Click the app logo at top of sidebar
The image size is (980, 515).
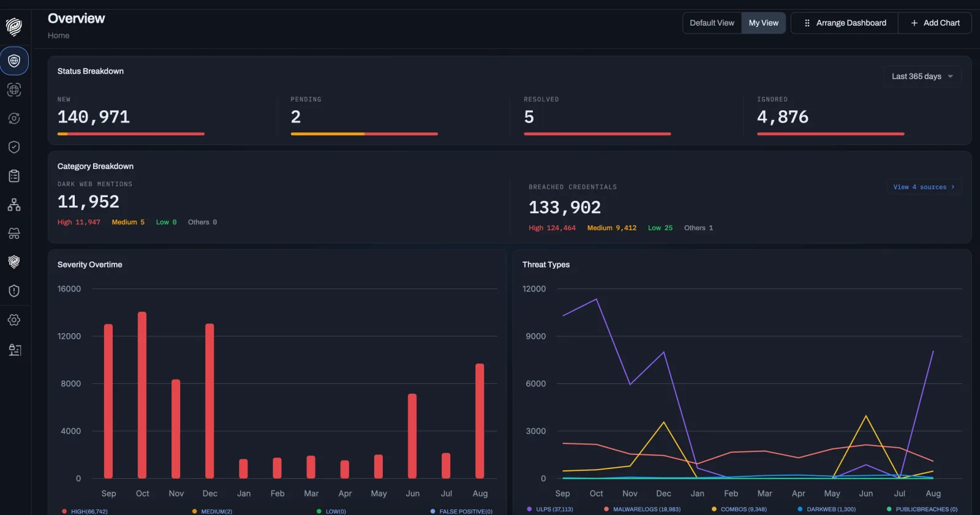click(14, 26)
